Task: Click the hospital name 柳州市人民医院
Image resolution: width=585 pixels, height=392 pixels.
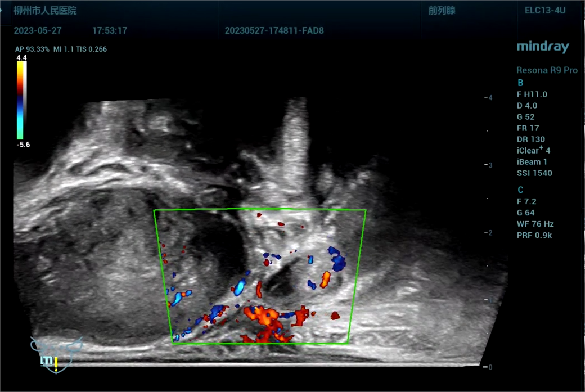Action: [45, 11]
